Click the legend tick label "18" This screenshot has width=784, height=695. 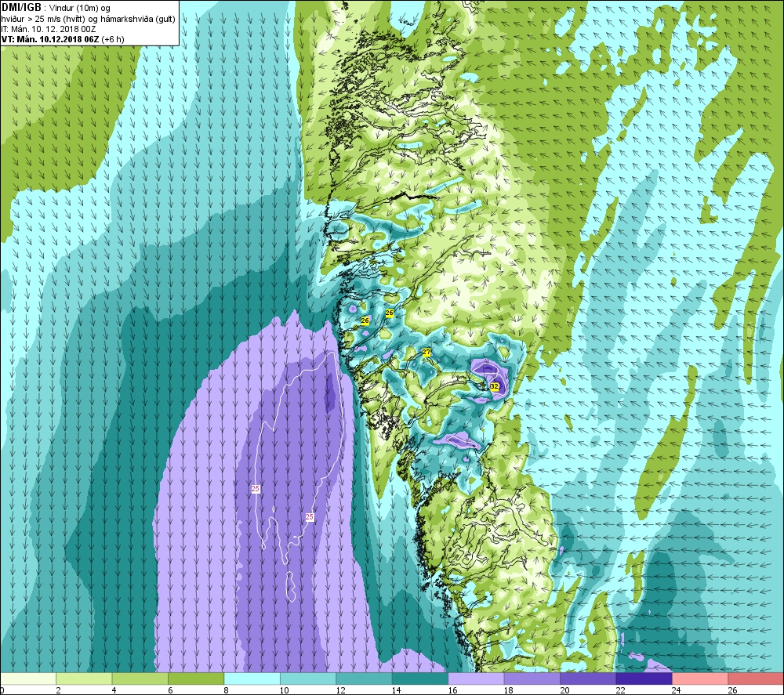coord(508,690)
